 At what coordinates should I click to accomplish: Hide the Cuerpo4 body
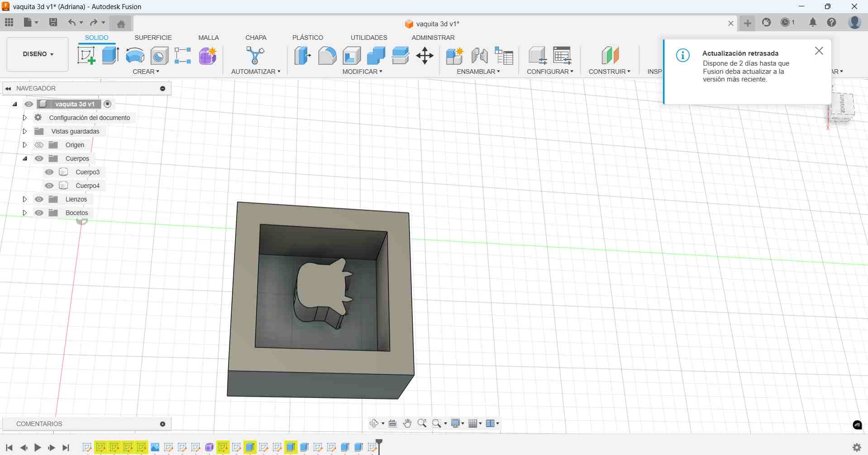[x=49, y=186]
